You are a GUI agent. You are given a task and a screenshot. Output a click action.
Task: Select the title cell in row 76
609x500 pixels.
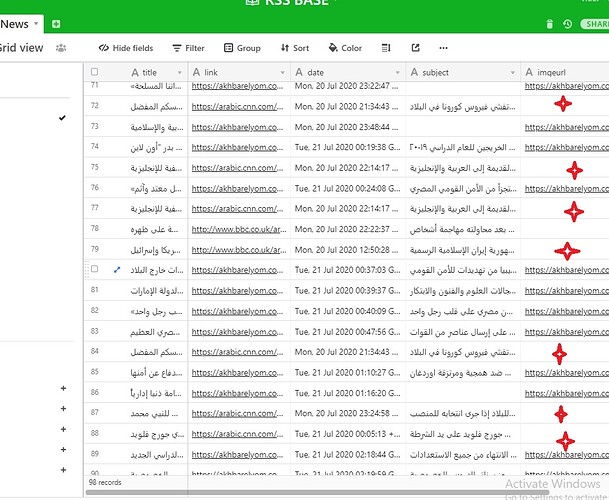157,188
